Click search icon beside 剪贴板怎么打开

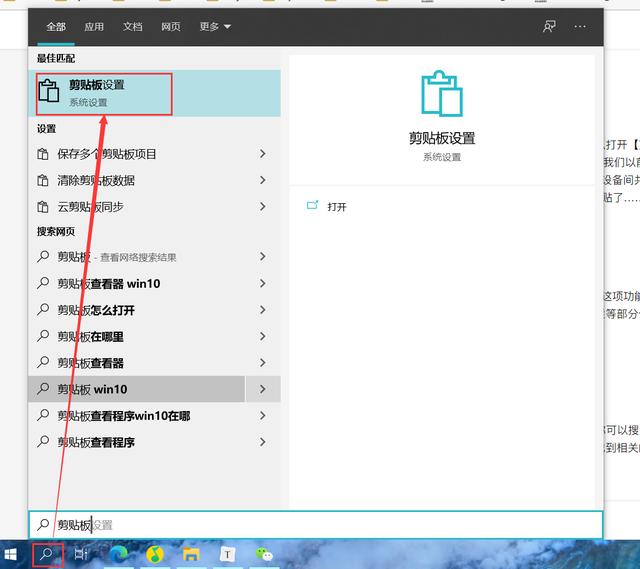[43, 309]
